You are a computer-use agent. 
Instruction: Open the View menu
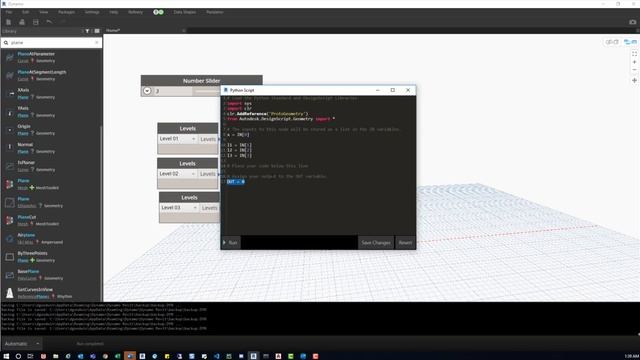pos(44,12)
